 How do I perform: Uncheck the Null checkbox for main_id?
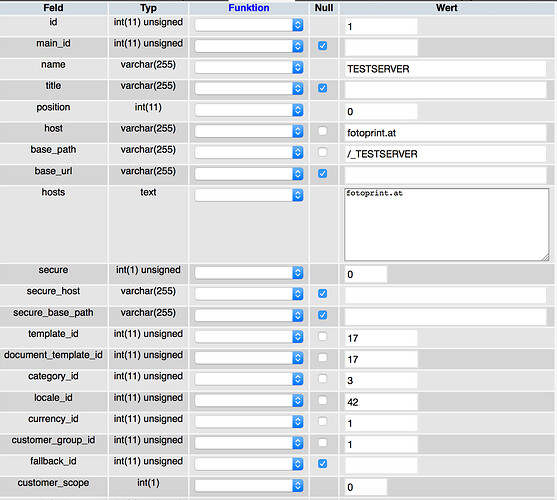coord(323,46)
